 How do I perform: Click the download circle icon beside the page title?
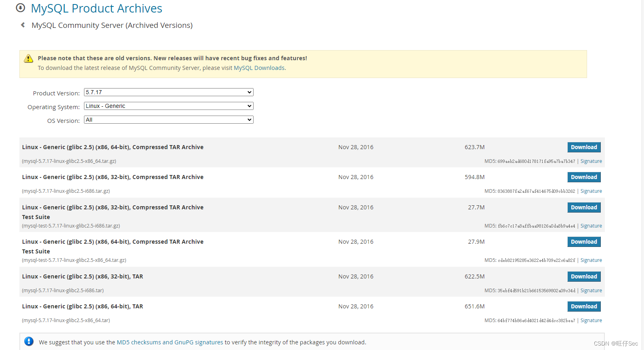[x=20, y=8]
